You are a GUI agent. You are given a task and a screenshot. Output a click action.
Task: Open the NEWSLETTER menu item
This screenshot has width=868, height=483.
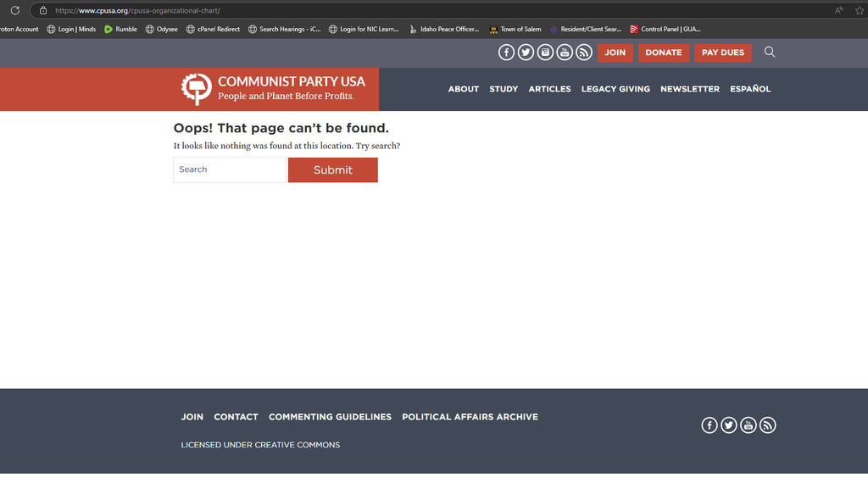pyautogui.click(x=690, y=89)
